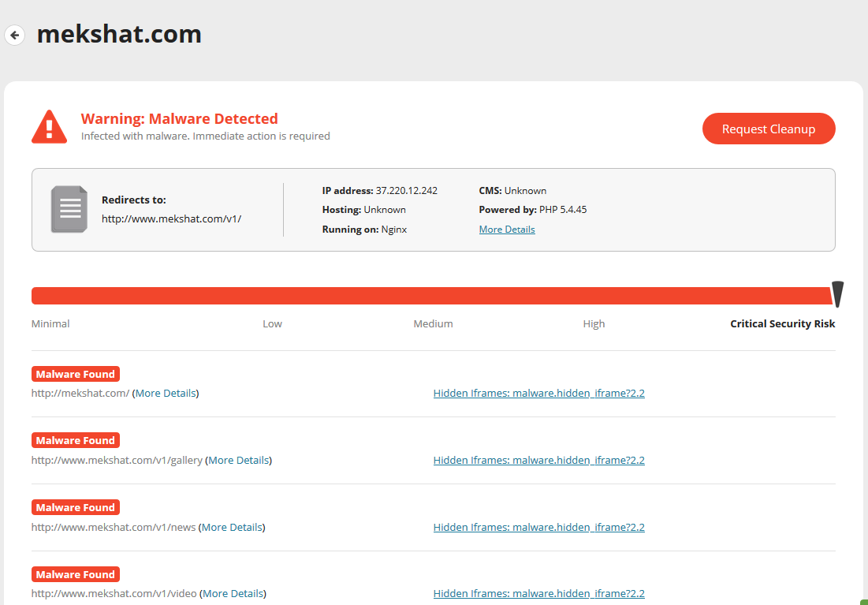
Task: Click the Malware Found badge above the gallery URL
Action: coord(75,440)
